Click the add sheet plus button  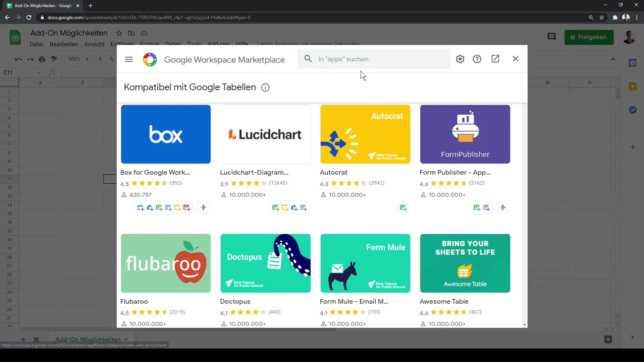(23, 339)
